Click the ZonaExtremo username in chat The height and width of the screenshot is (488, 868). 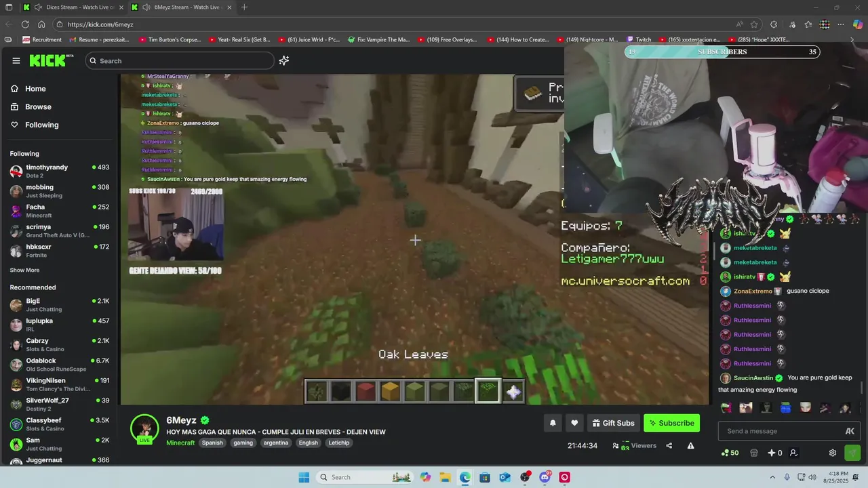pos(753,291)
